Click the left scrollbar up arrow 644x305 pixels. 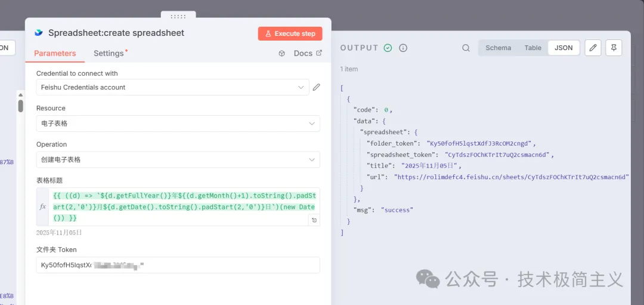pyautogui.click(x=20, y=95)
